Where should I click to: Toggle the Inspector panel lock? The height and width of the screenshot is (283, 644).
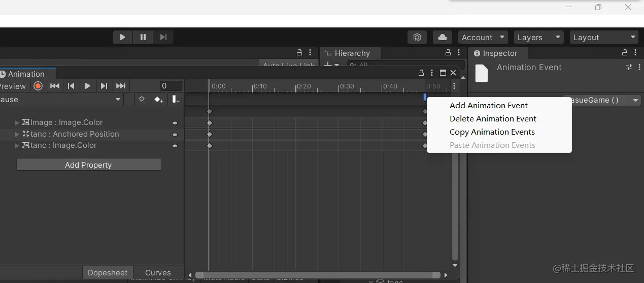(x=625, y=52)
